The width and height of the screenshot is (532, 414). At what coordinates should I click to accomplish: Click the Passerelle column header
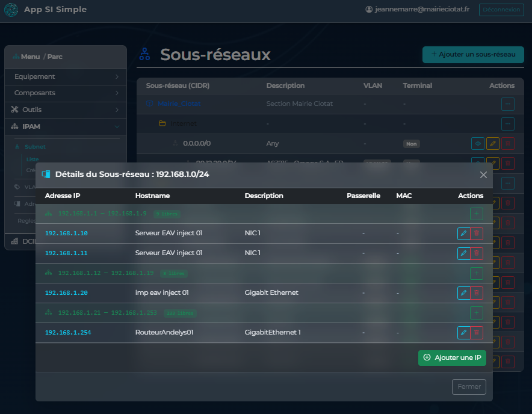pyautogui.click(x=363, y=196)
